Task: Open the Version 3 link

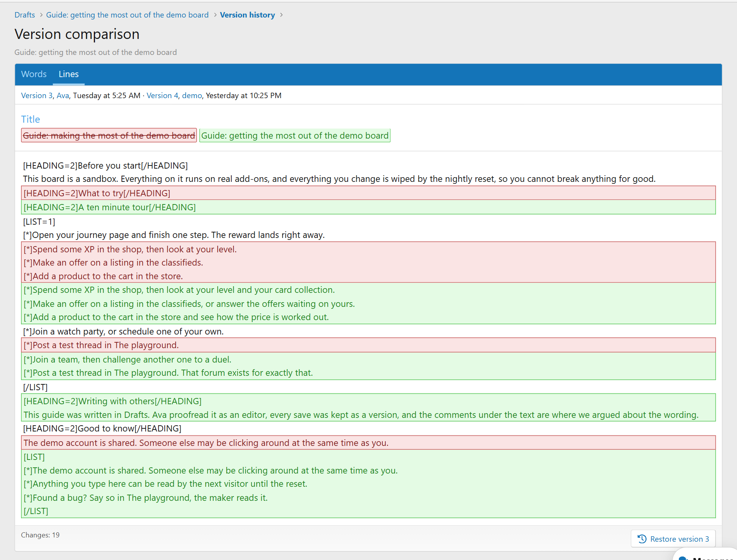Action: pos(37,95)
